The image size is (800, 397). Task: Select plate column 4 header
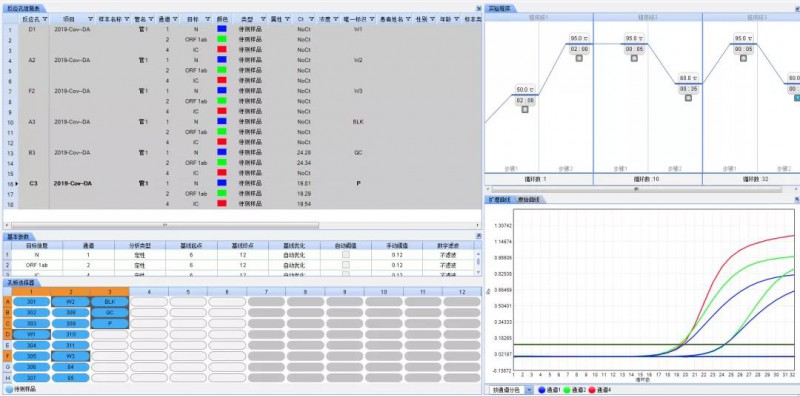coord(148,291)
